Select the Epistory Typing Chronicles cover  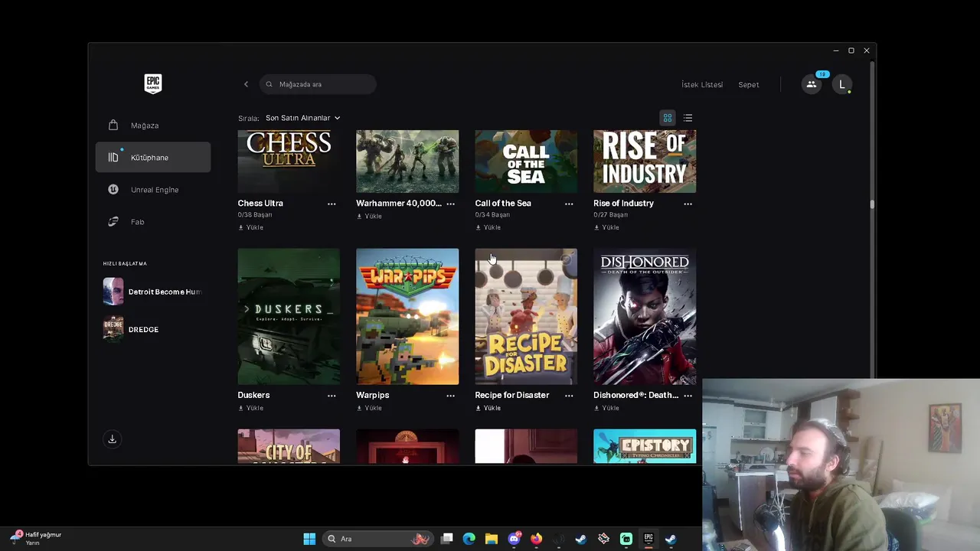(645, 446)
